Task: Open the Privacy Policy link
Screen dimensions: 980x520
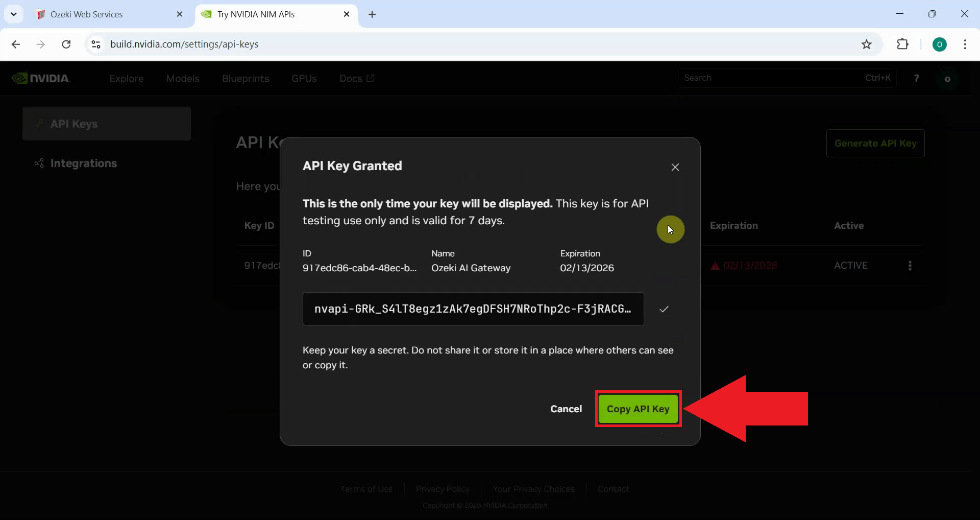Action: click(x=442, y=488)
